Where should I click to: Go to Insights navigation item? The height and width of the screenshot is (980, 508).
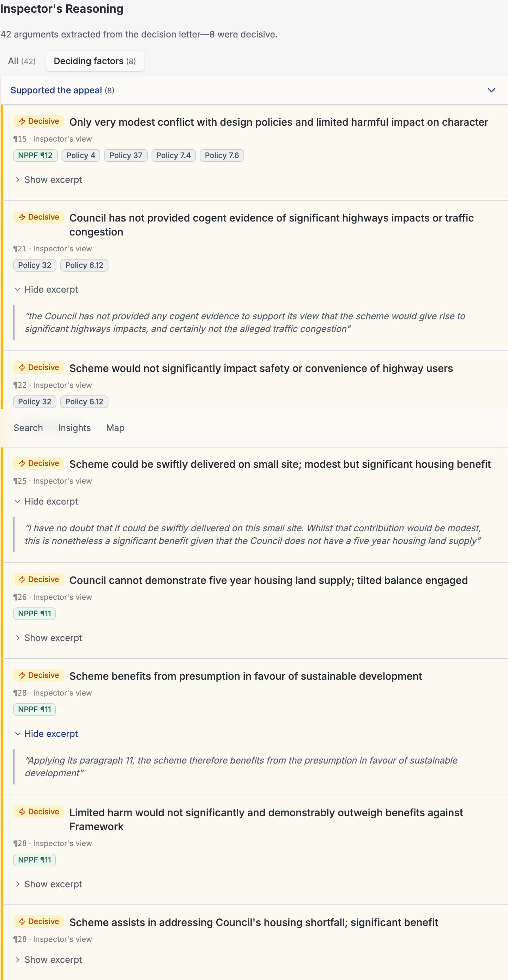point(74,428)
